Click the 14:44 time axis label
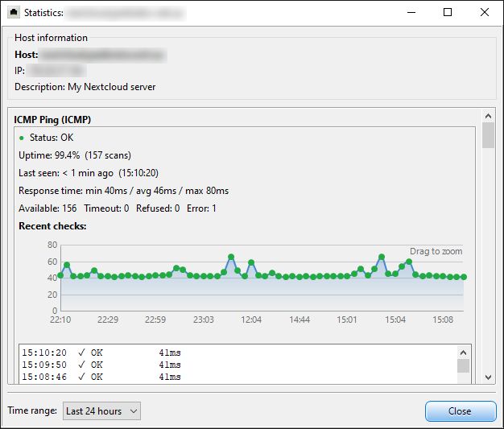The width and height of the screenshot is (504, 429). coord(300,320)
